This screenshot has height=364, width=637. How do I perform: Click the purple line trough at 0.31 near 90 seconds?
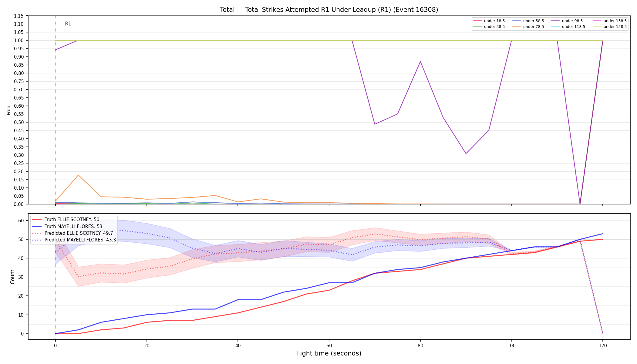click(x=466, y=153)
